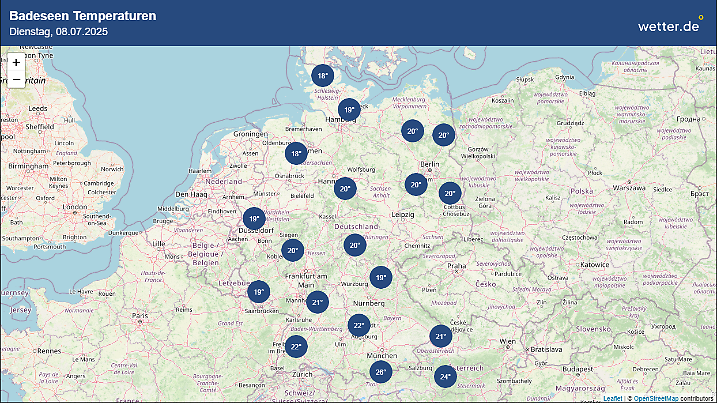Select the 19° marker north of Nürnberg
Screen dimensions: 717x403
pyautogui.click(x=380, y=277)
